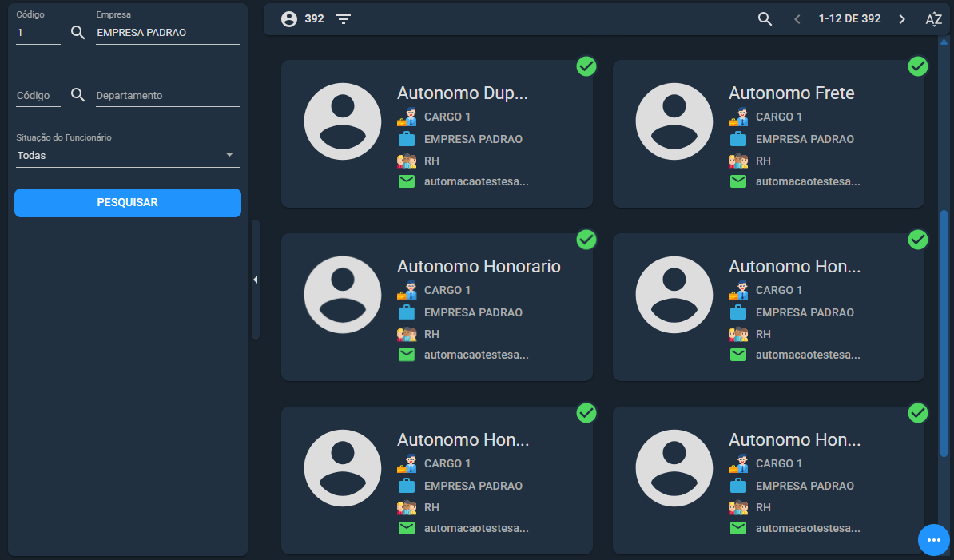The height and width of the screenshot is (560, 954).
Task: Open the search icon in top toolbar
Action: [765, 19]
